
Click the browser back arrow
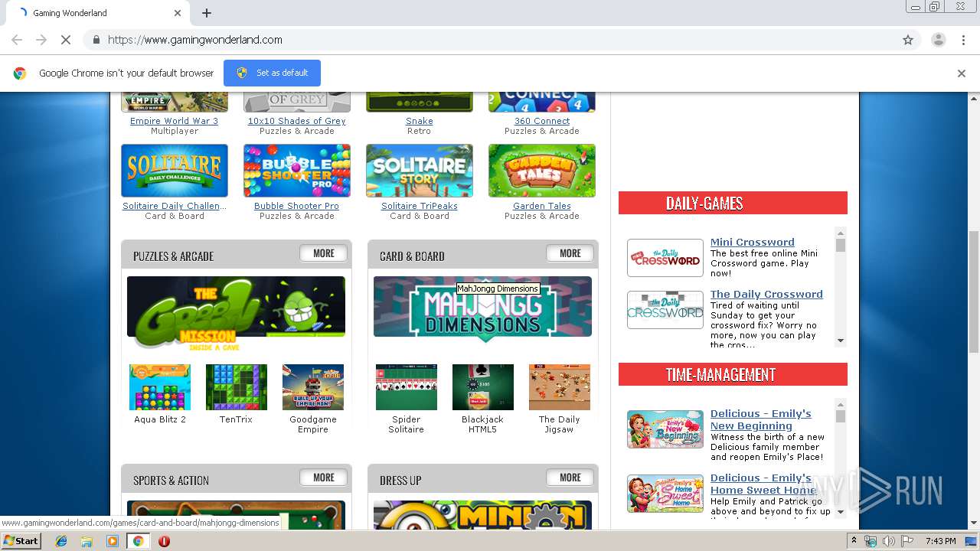pos(17,40)
